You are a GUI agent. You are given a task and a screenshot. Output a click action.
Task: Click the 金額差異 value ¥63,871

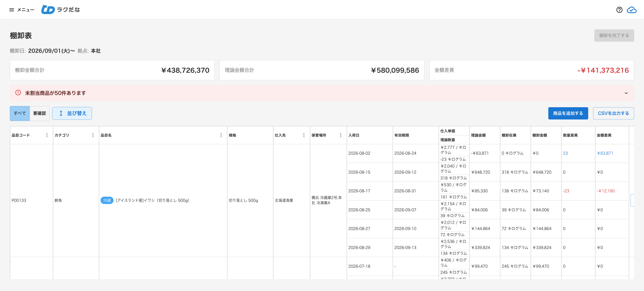[x=605, y=153]
